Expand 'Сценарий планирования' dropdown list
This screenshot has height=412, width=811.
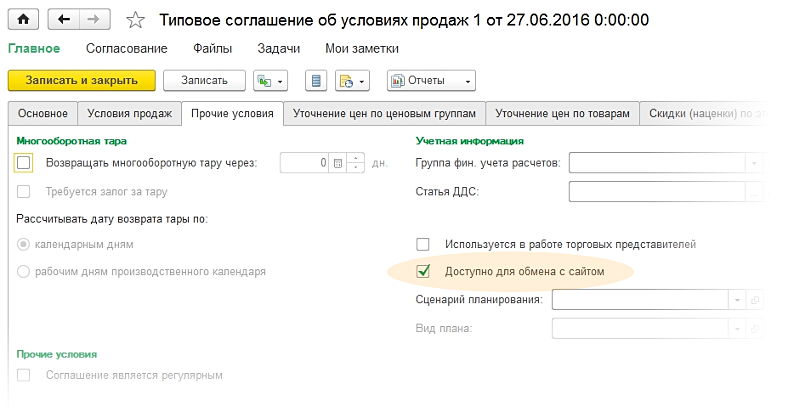737,299
